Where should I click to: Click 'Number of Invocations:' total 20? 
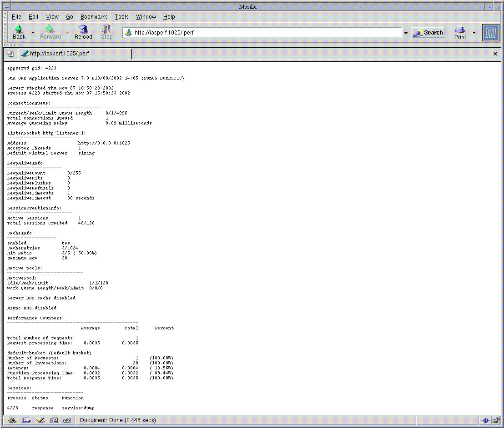[136, 363]
